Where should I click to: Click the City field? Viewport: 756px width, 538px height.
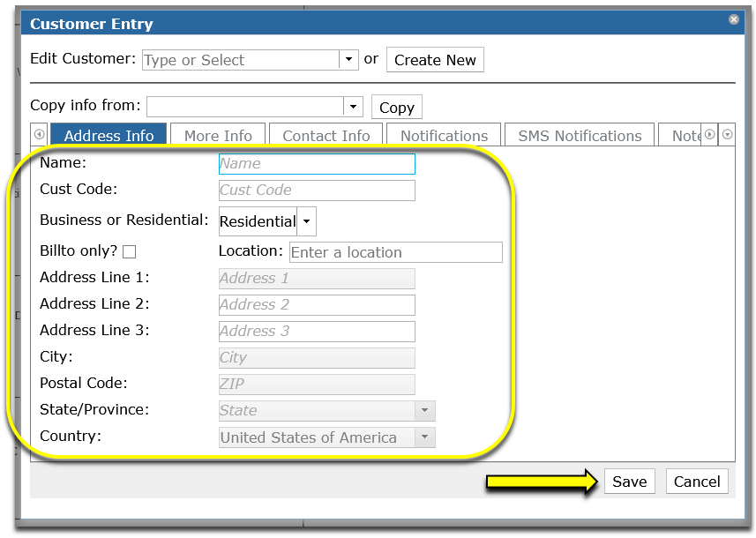317,358
